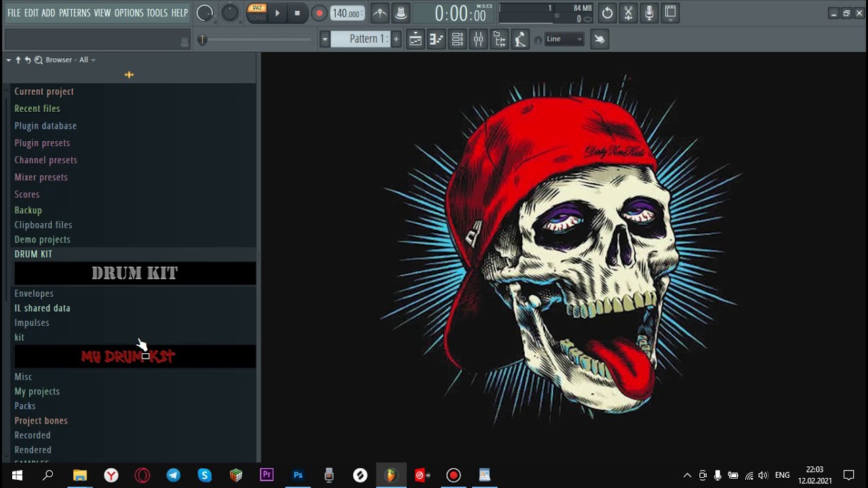Open the Opera browser taskbar icon
The image size is (868, 488).
pos(142,475)
